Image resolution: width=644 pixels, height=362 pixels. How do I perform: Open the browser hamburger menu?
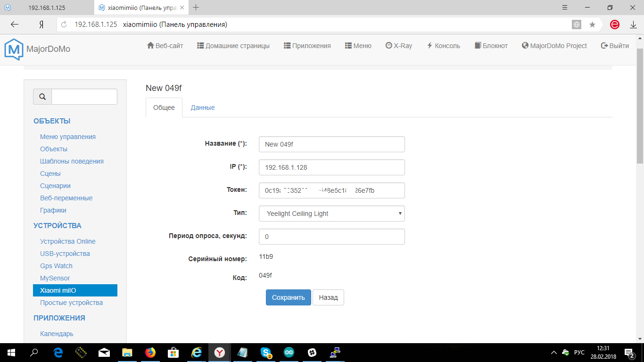(x=565, y=8)
